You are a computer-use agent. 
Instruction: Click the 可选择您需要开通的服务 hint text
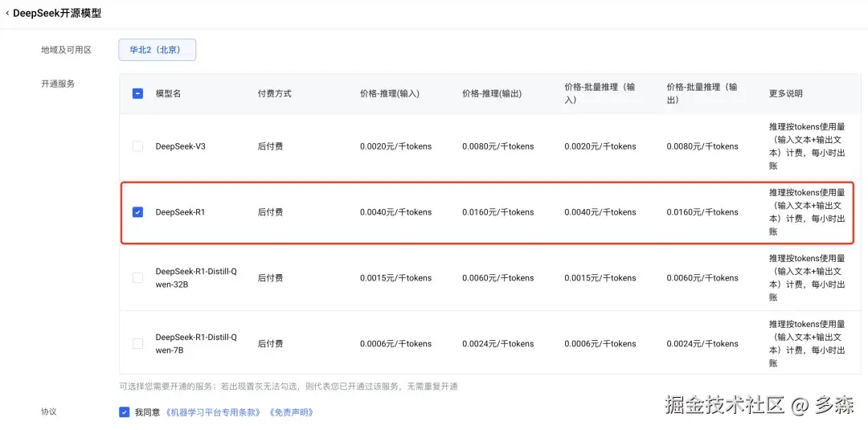click(x=289, y=387)
